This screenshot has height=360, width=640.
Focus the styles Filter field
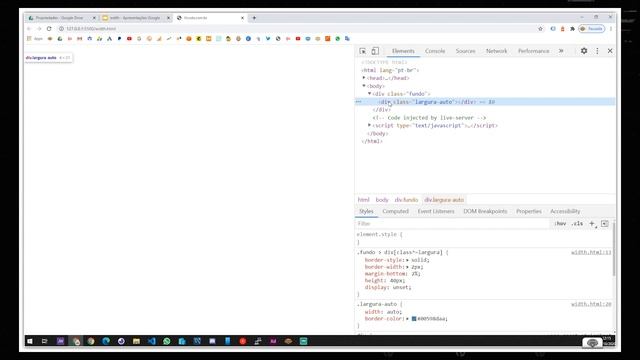(x=452, y=224)
